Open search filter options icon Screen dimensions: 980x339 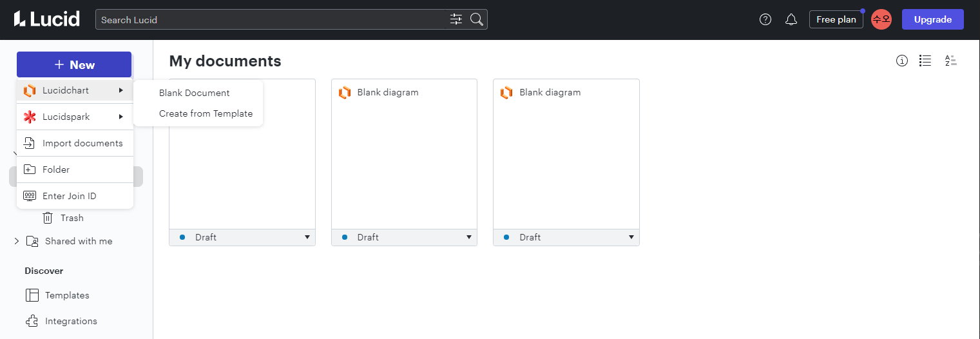456,19
